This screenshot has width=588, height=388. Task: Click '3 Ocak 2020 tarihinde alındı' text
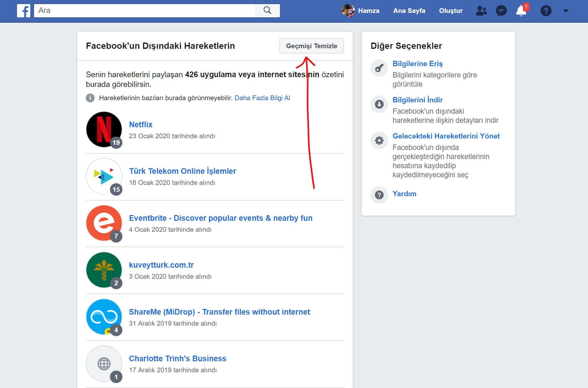[x=170, y=277]
